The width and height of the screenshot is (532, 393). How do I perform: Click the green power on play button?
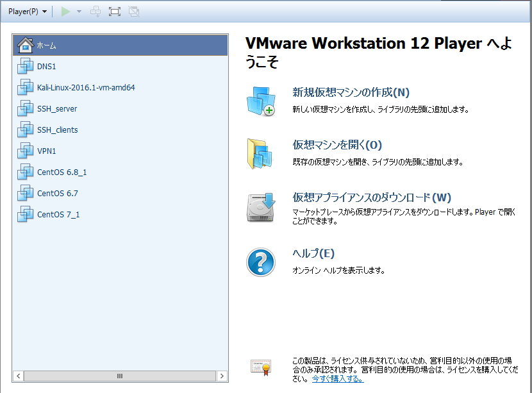65,12
